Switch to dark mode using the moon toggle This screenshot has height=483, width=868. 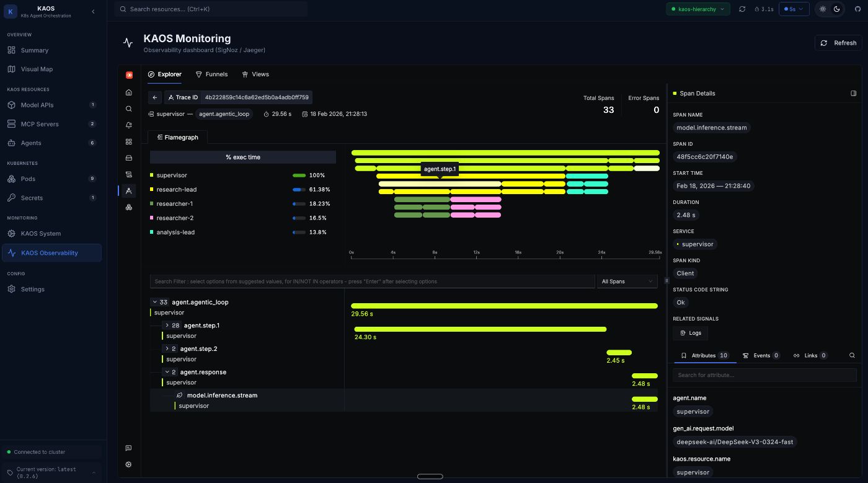point(838,9)
